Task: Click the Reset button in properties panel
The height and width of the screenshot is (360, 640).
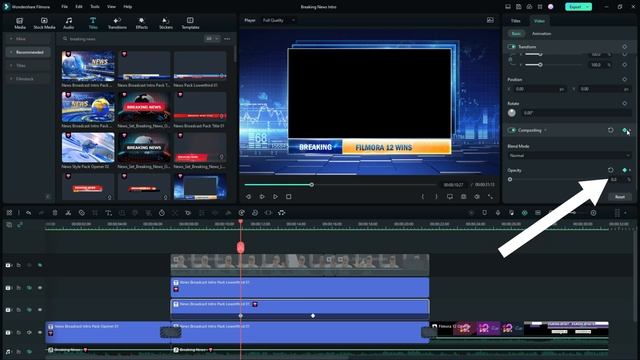Action: pos(620,197)
